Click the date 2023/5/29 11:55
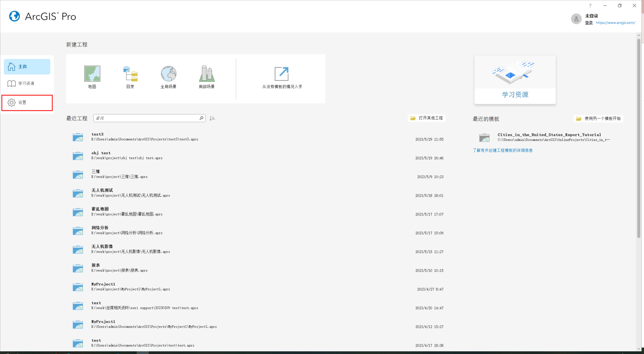This screenshot has width=644, height=354. tap(429, 140)
